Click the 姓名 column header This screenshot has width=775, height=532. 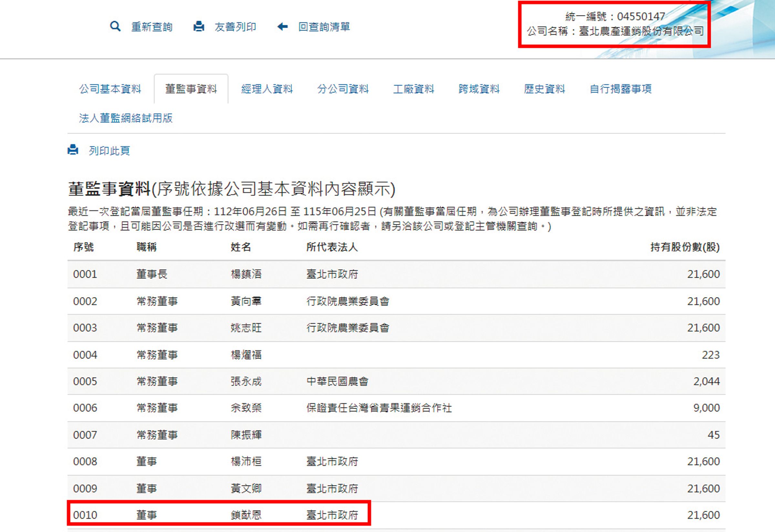pos(241,247)
